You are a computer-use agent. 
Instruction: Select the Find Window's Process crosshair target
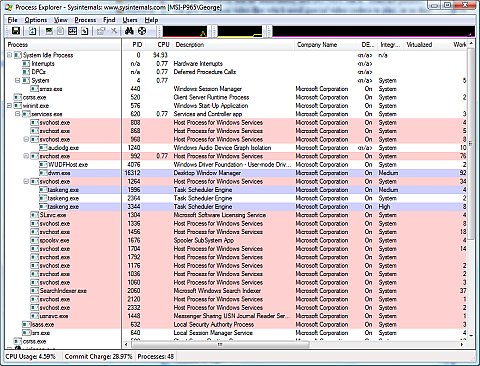click(142, 31)
